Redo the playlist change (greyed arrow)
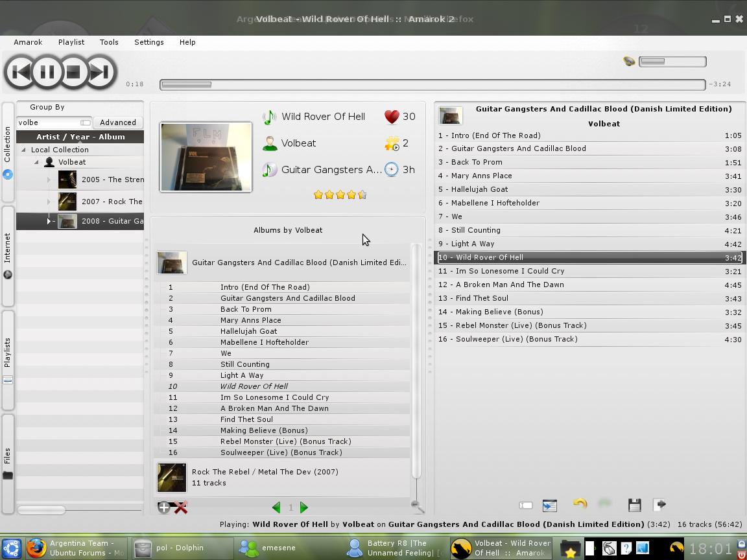The height and width of the screenshot is (560, 747). 604,504
